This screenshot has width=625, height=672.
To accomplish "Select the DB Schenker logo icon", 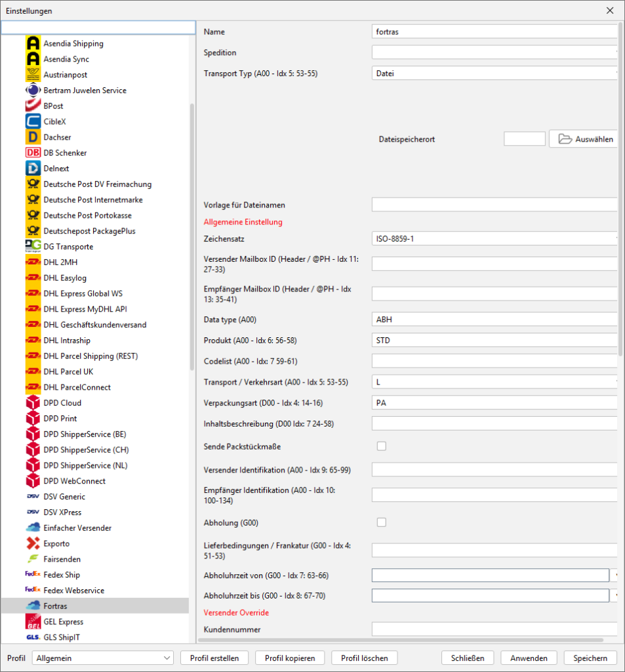I will click(33, 153).
